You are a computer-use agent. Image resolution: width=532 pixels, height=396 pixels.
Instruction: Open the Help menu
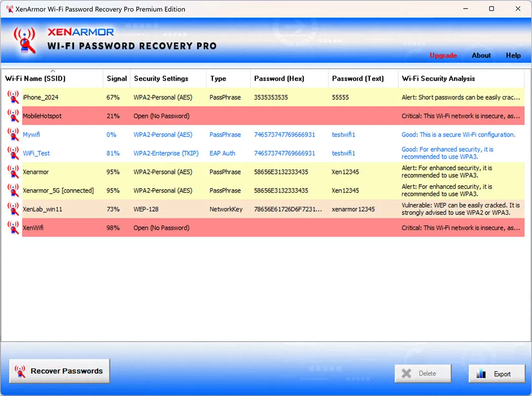pyautogui.click(x=513, y=56)
